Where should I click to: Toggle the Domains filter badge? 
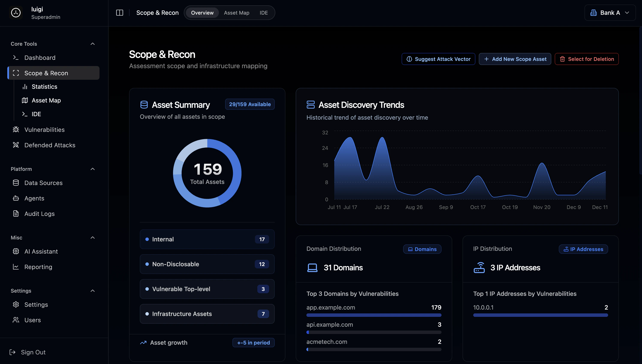point(422,249)
